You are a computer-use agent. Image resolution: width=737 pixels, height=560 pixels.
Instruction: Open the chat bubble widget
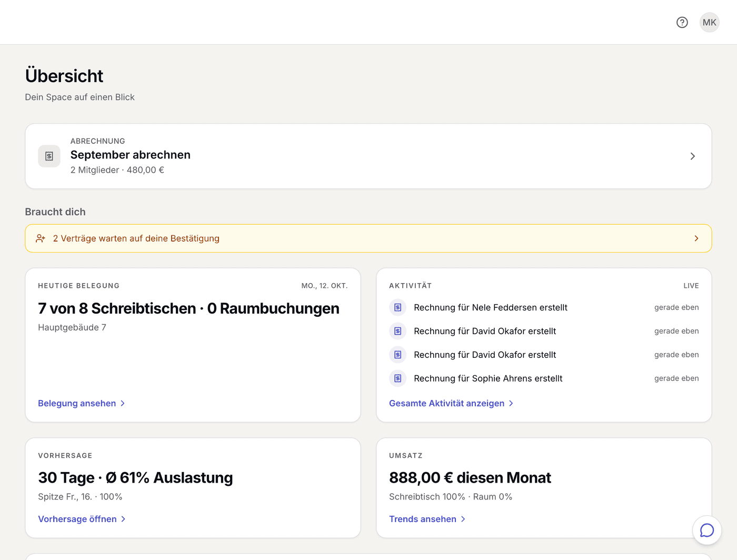707,531
